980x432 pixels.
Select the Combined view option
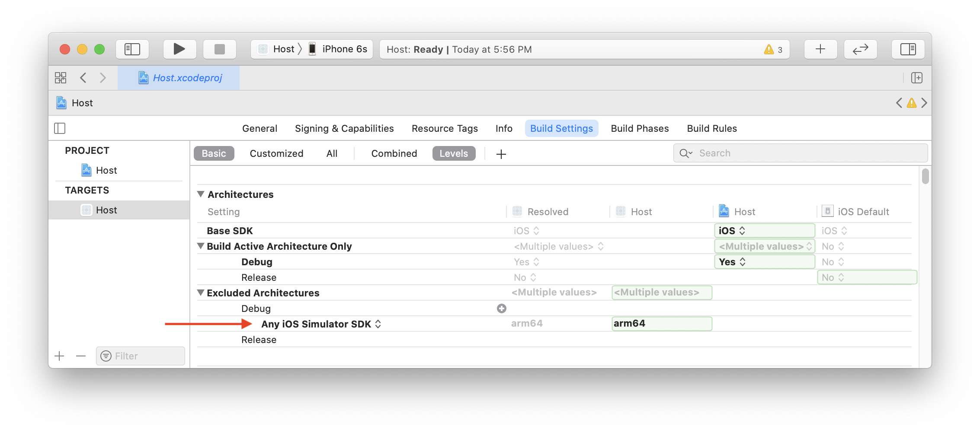[394, 153]
